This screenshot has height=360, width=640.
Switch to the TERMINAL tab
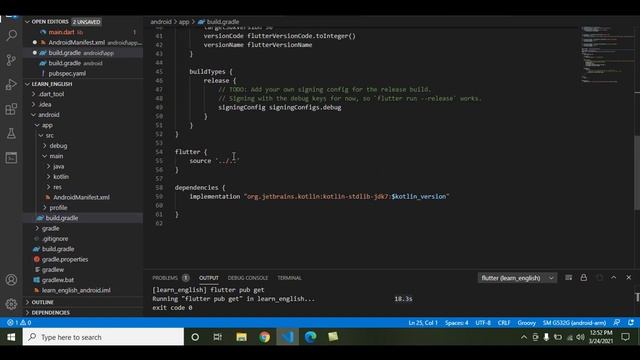[x=289, y=278]
